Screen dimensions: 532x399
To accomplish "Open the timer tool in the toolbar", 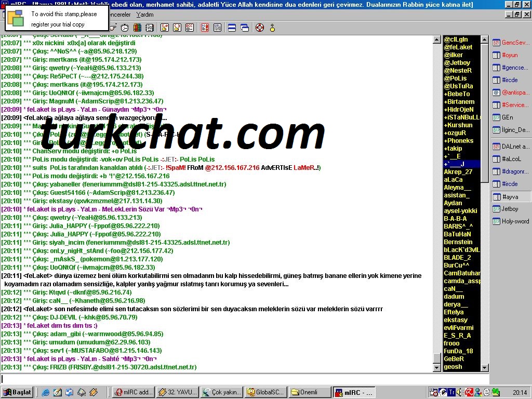I will pyautogui.click(x=125, y=28).
